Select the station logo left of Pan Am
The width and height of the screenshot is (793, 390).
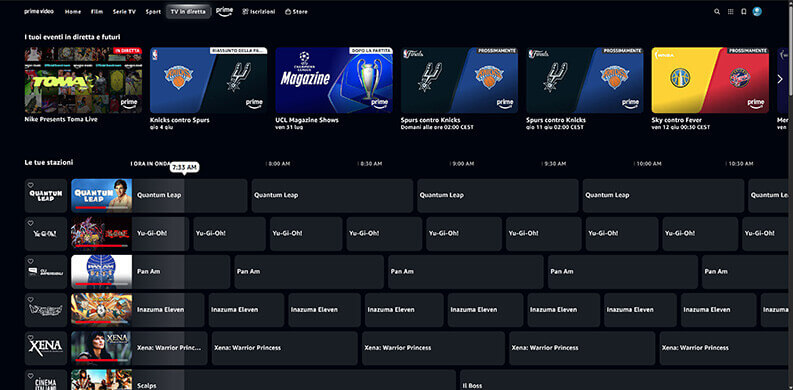coord(46,272)
